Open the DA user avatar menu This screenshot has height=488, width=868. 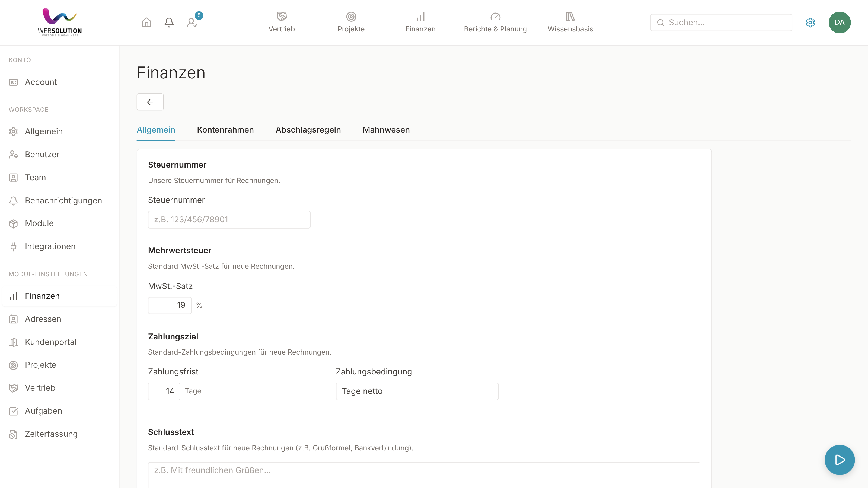839,23
